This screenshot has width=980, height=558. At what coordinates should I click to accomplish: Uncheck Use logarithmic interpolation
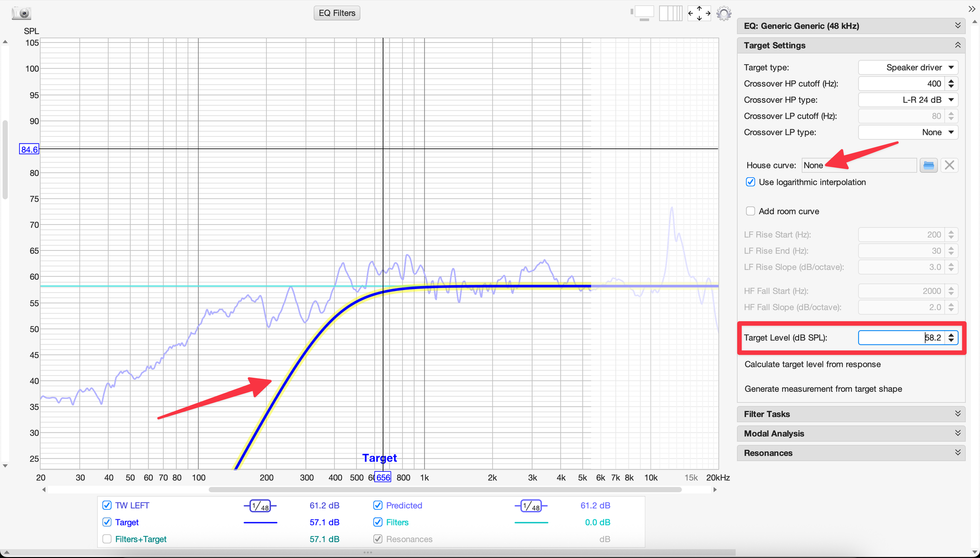coord(750,182)
